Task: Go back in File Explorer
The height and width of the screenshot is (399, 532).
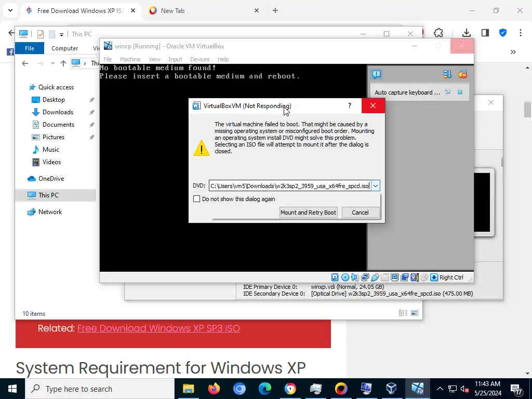Action: click(25, 63)
